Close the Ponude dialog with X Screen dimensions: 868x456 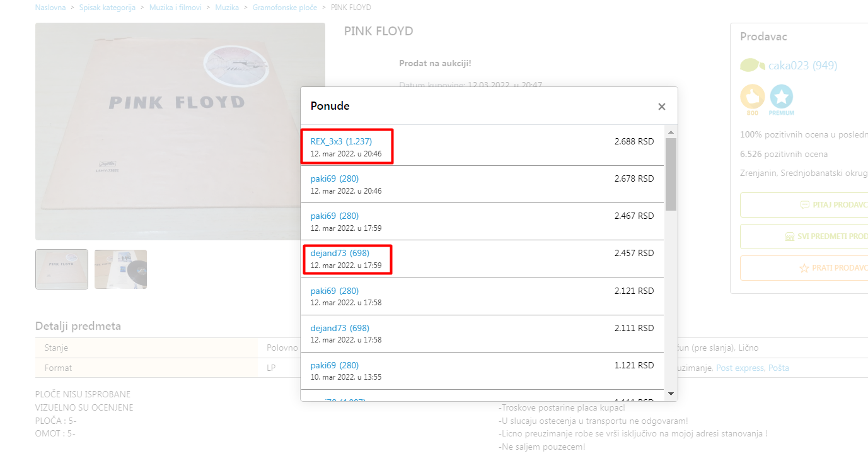pos(661,107)
